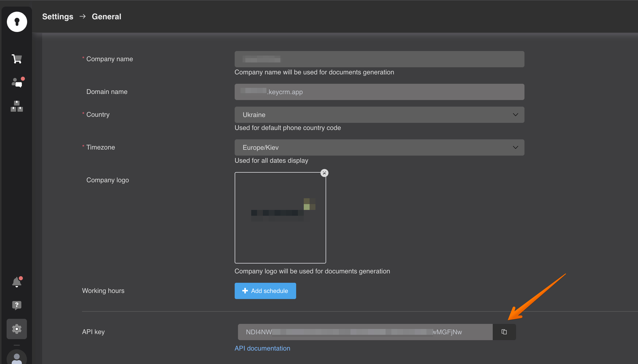Viewport: 638px width, 364px height.
Task: Open the notifications bell
Action: tap(17, 282)
